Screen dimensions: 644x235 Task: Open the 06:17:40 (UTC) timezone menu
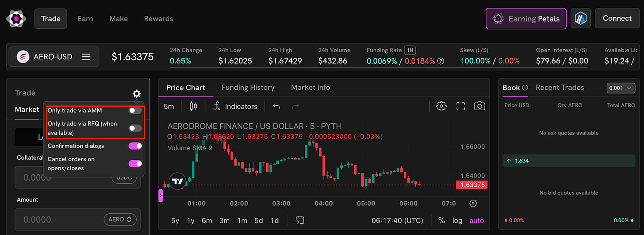click(x=397, y=220)
